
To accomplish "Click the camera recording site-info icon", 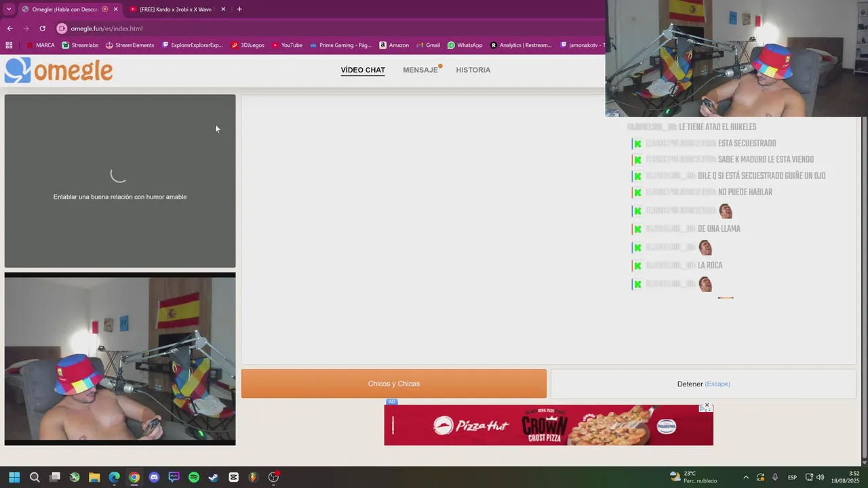I will pyautogui.click(x=62, y=28).
